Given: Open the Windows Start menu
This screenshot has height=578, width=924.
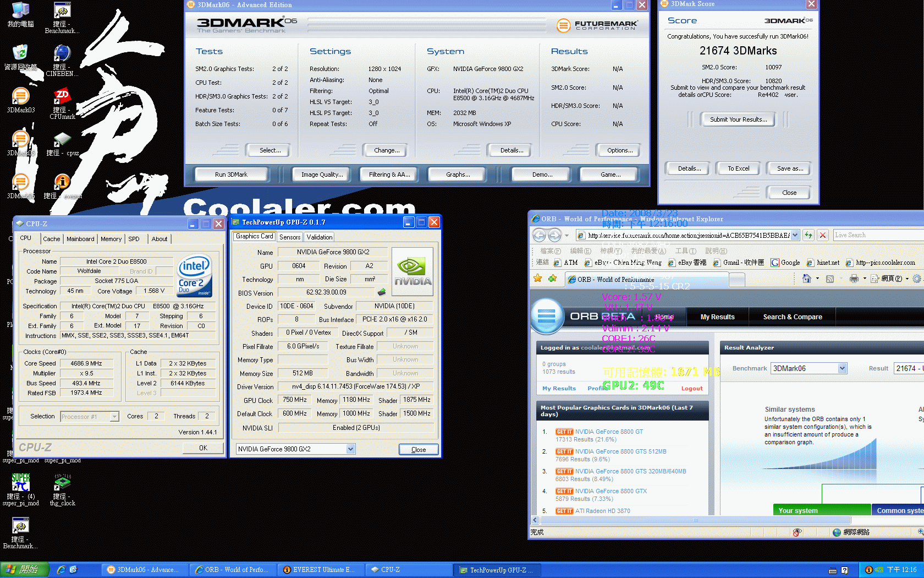Looking at the screenshot, I should (x=25, y=570).
